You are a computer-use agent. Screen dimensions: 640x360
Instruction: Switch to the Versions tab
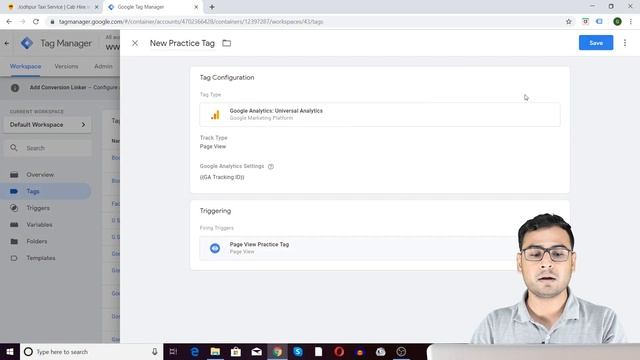click(66, 66)
